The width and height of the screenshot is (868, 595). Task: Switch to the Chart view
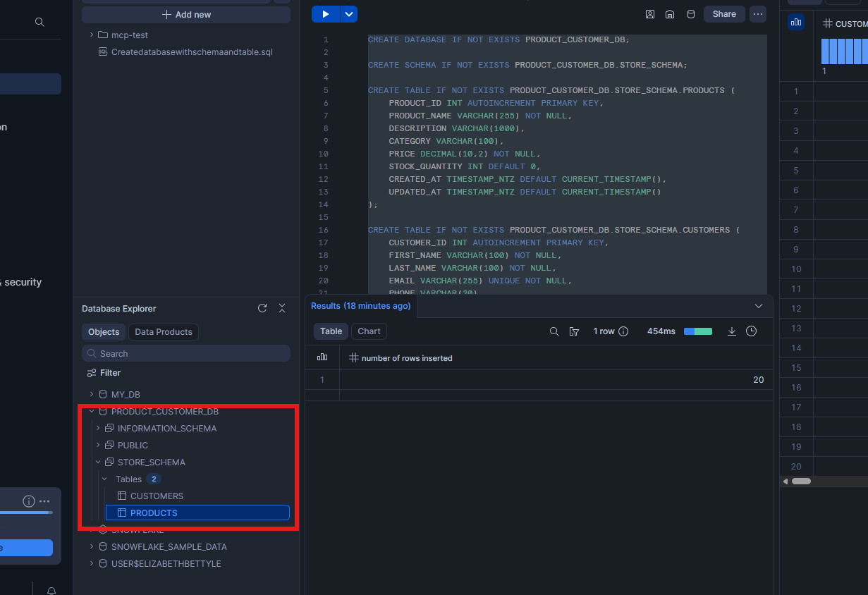pyautogui.click(x=369, y=331)
